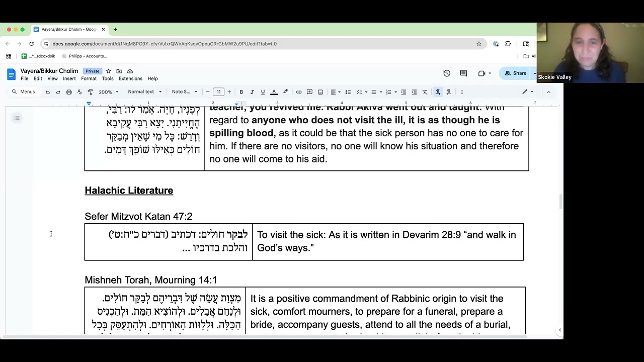644x362 pixels.
Task: Bookmark this page with star icon
Action: (x=479, y=44)
